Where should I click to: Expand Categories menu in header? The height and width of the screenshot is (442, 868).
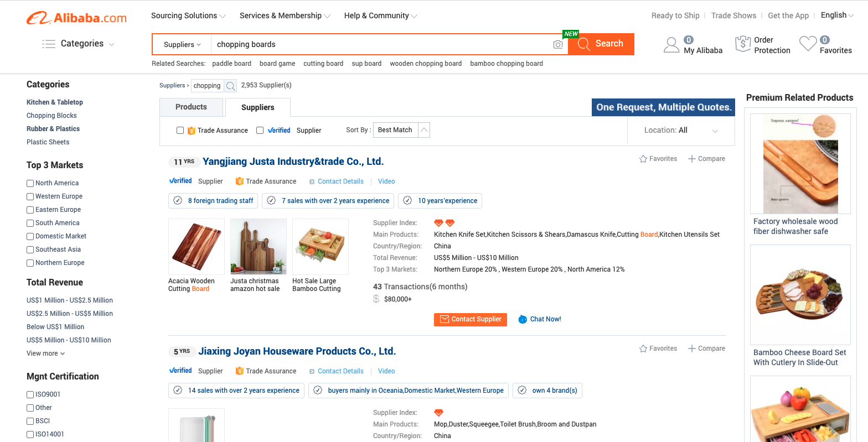pyautogui.click(x=78, y=44)
